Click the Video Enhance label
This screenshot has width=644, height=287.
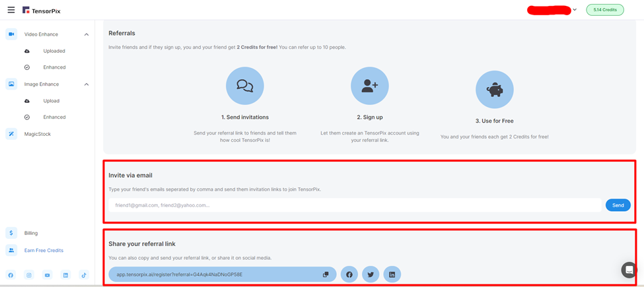click(41, 34)
